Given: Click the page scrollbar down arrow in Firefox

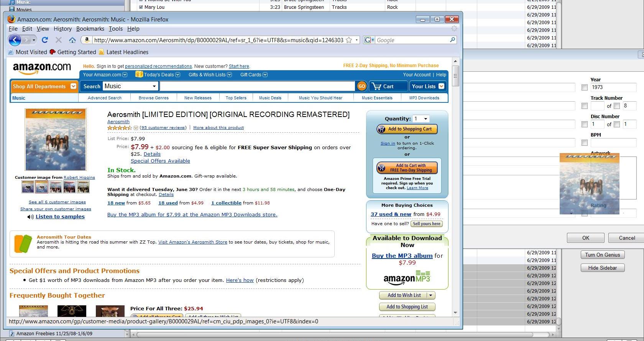Looking at the screenshot, I should click(455, 313).
